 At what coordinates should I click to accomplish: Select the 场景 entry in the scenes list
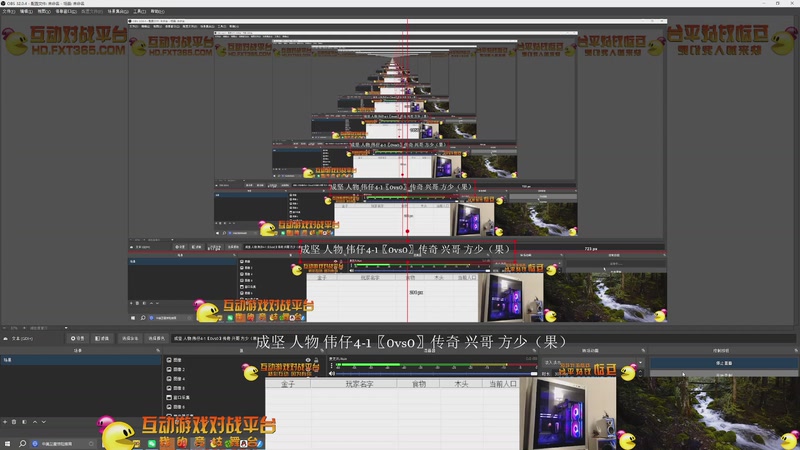(81, 360)
